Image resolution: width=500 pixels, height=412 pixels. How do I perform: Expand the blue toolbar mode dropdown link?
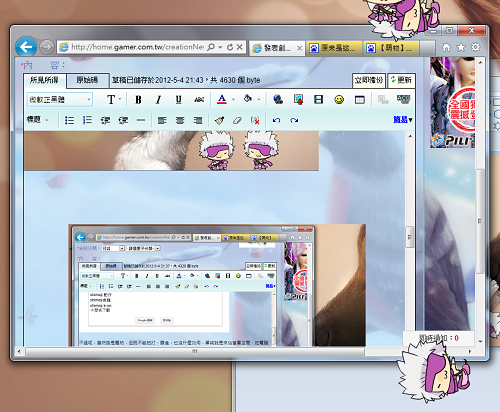coord(403,119)
